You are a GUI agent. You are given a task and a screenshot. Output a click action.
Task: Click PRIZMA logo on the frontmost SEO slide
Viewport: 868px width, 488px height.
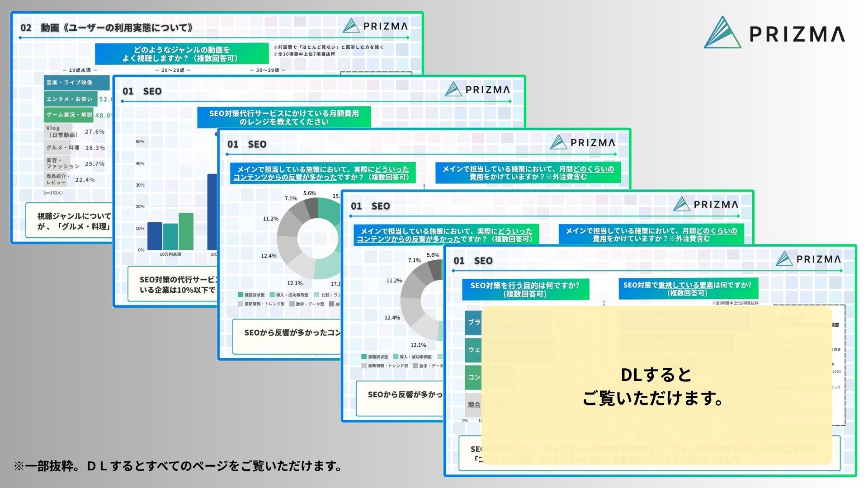pos(808,259)
